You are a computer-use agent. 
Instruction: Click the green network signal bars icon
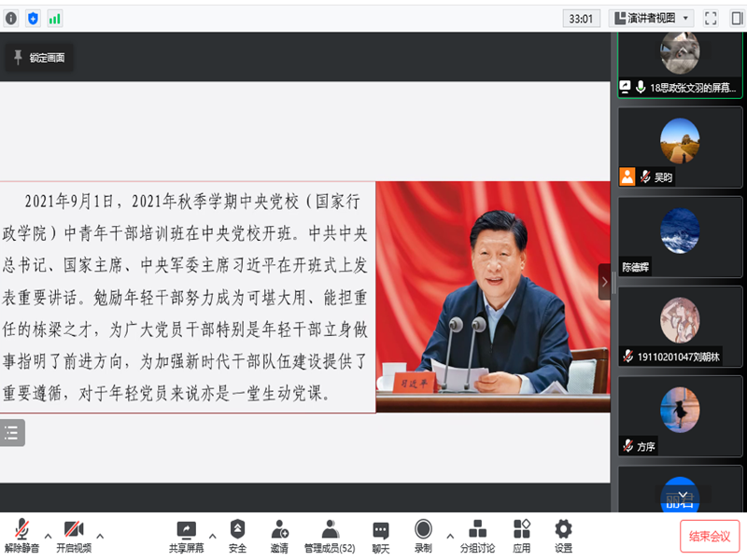pos(55,18)
